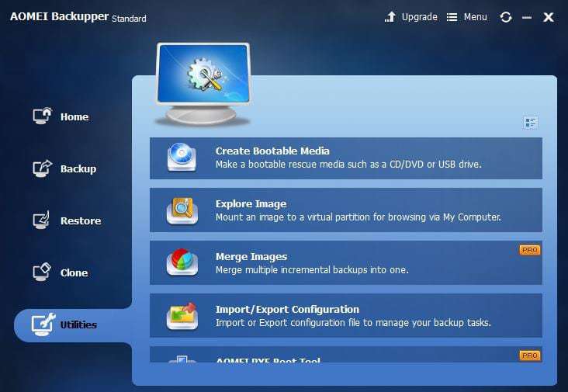Click the PRO badge on Merge Images
Image resolution: width=568 pixels, height=392 pixels.
point(529,250)
